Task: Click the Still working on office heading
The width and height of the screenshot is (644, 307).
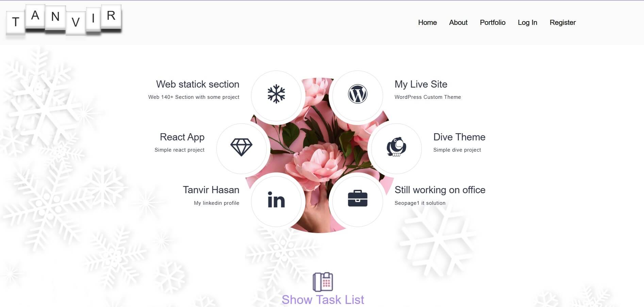Action: coord(440,190)
